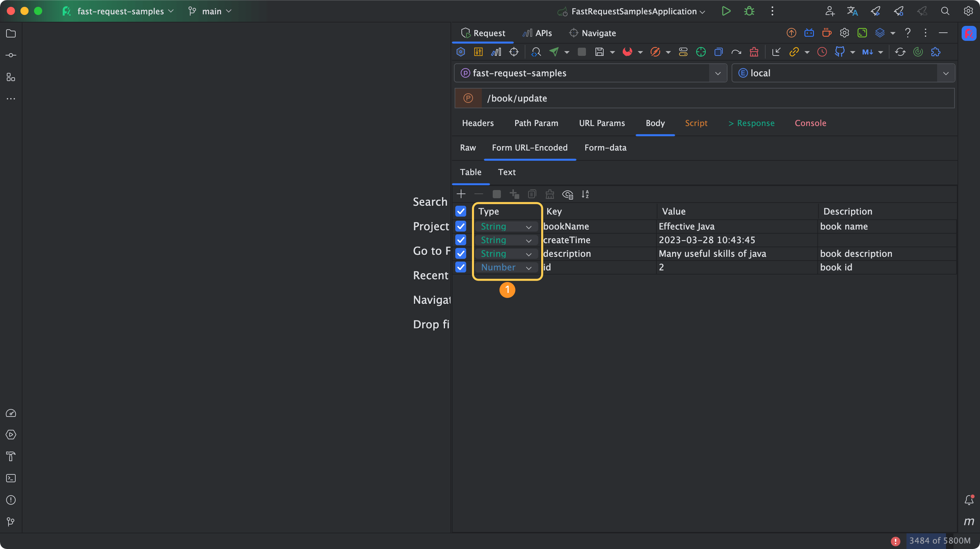Switch to the Headers tab
980x549 pixels.
coord(477,123)
